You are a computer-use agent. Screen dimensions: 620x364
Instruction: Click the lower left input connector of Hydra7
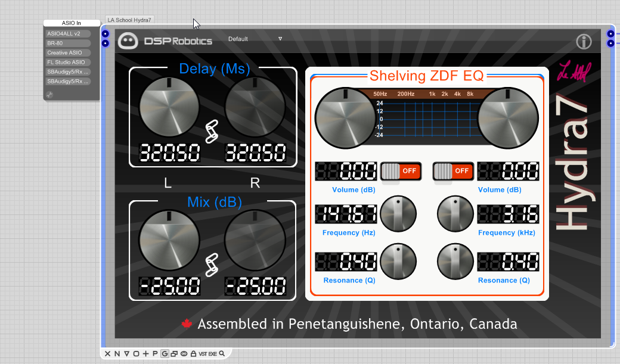pyautogui.click(x=105, y=43)
